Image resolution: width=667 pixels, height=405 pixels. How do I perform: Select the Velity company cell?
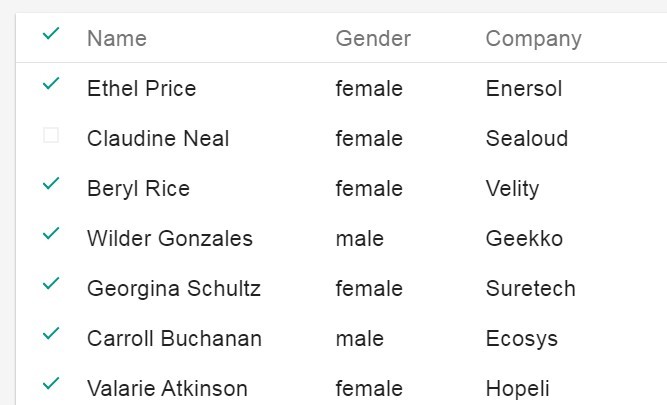pyautogui.click(x=512, y=189)
